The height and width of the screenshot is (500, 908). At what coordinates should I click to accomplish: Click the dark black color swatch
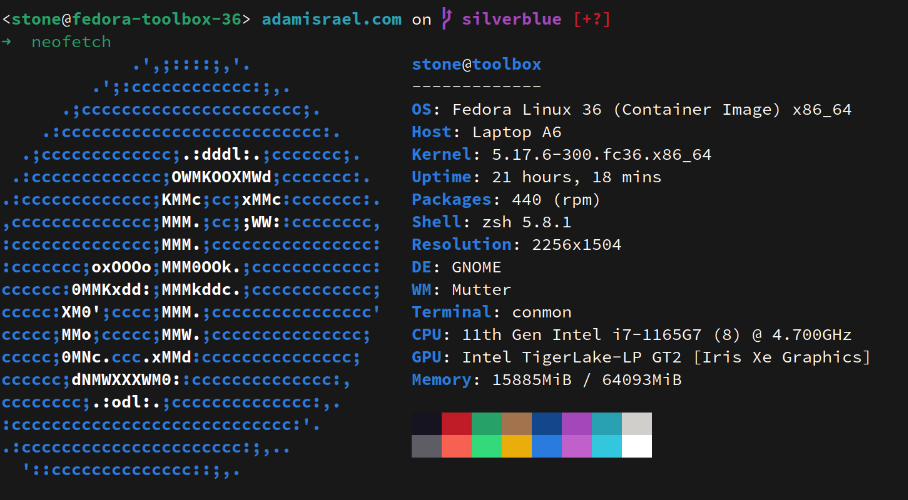tap(427, 424)
